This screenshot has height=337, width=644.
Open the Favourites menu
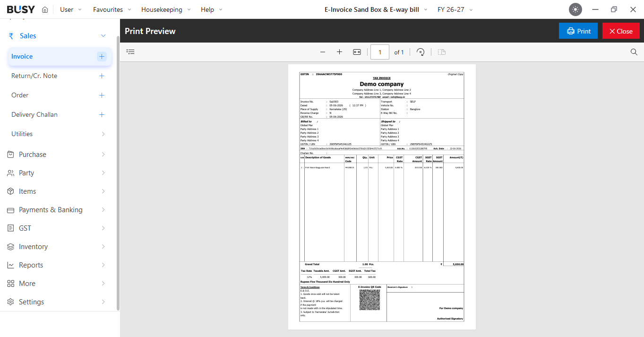(x=112, y=9)
